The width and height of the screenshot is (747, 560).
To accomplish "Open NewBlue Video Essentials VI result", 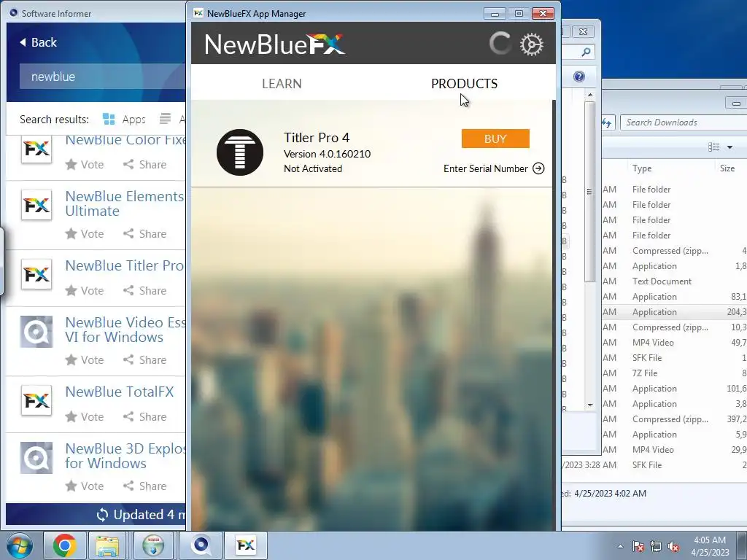I will pyautogui.click(x=125, y=330).
